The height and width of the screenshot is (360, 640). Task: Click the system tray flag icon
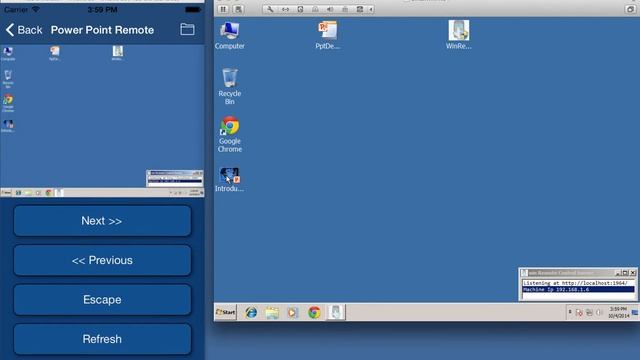click(x=579, y=313)
